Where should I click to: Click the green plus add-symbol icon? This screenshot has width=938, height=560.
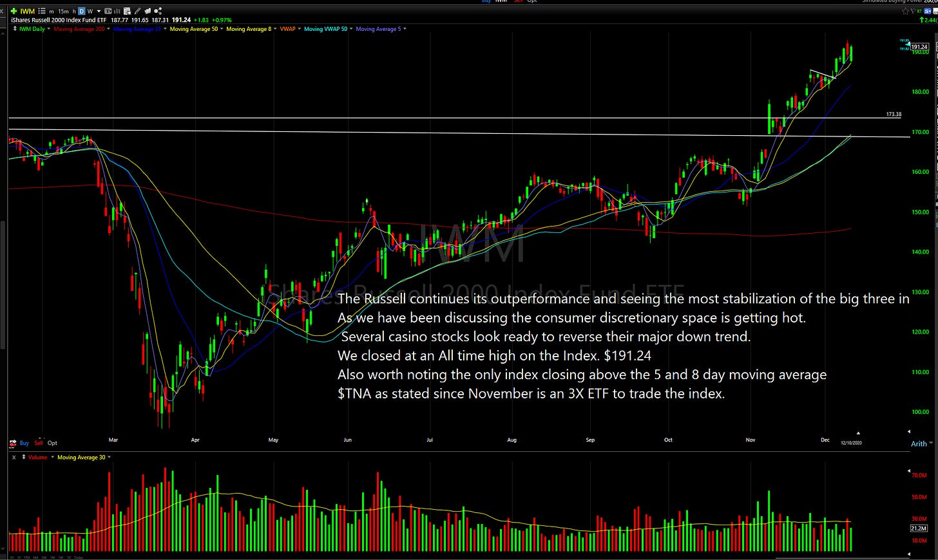pyautogui.click(x=14, y=11)
